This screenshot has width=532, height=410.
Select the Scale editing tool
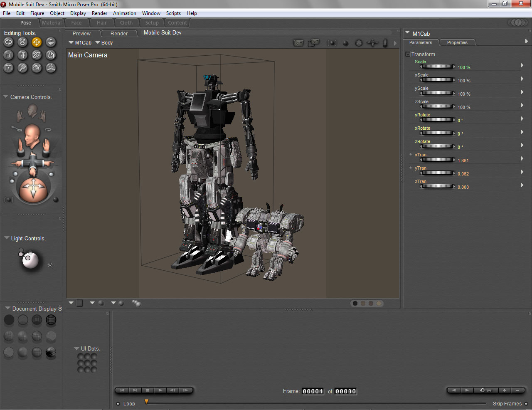pyautogui.click(x=9, y=55)
